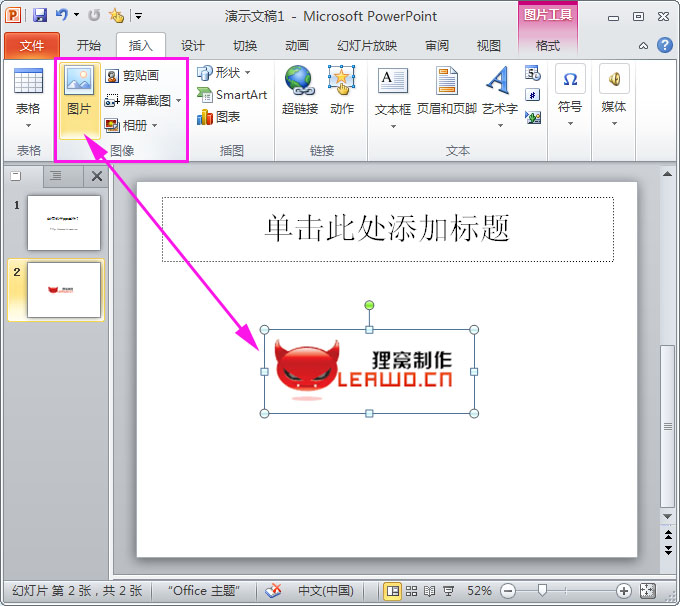Switch to Slides thumbnail pane tab
680x606 pixels.
point(16,176)
